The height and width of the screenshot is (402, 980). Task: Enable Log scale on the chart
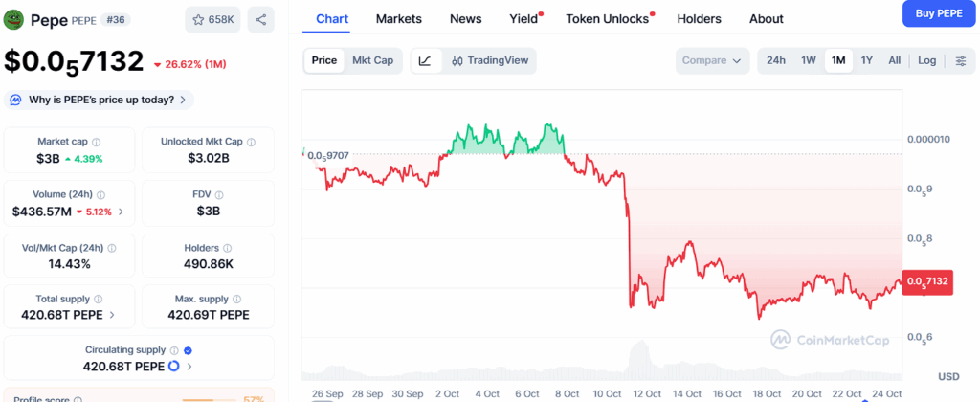(926, 60)
